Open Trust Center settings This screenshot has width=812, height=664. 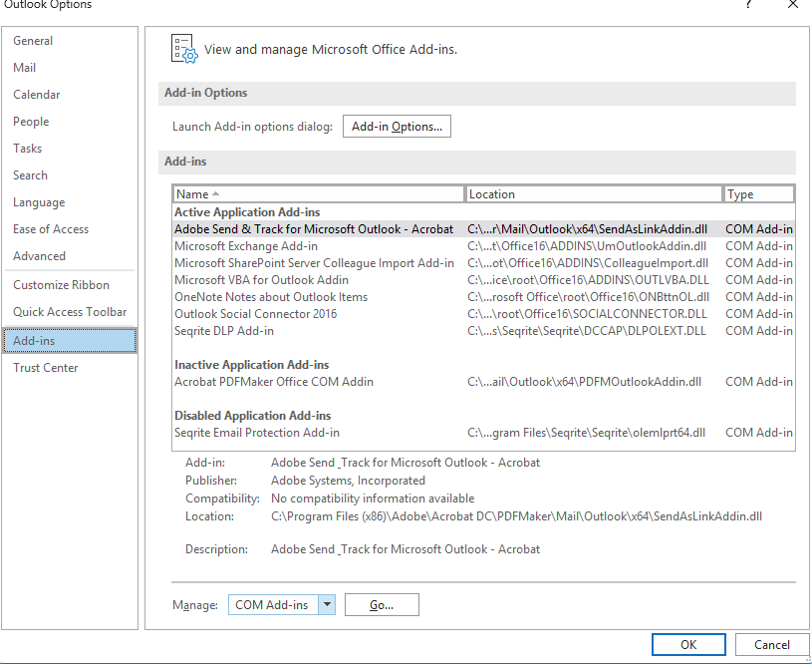(46, 368)
